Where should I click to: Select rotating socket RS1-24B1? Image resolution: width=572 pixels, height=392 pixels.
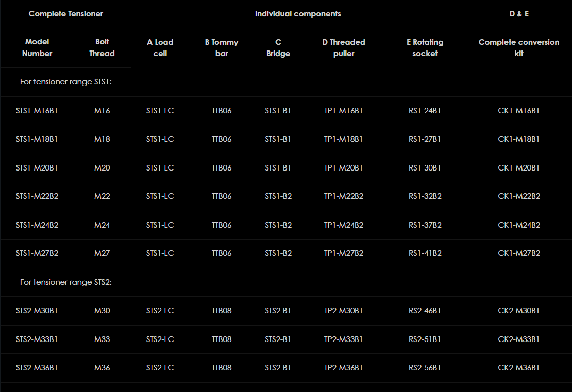425,111
